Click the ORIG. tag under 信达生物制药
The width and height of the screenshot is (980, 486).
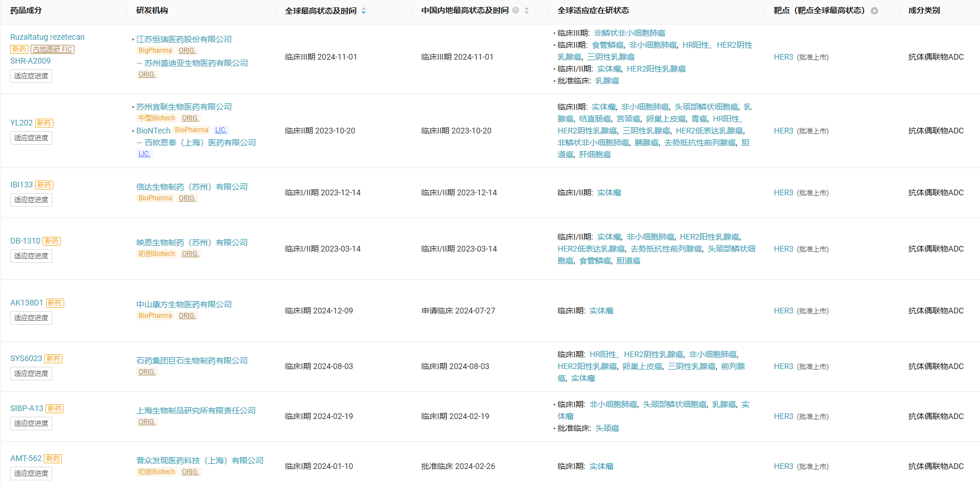187,198
